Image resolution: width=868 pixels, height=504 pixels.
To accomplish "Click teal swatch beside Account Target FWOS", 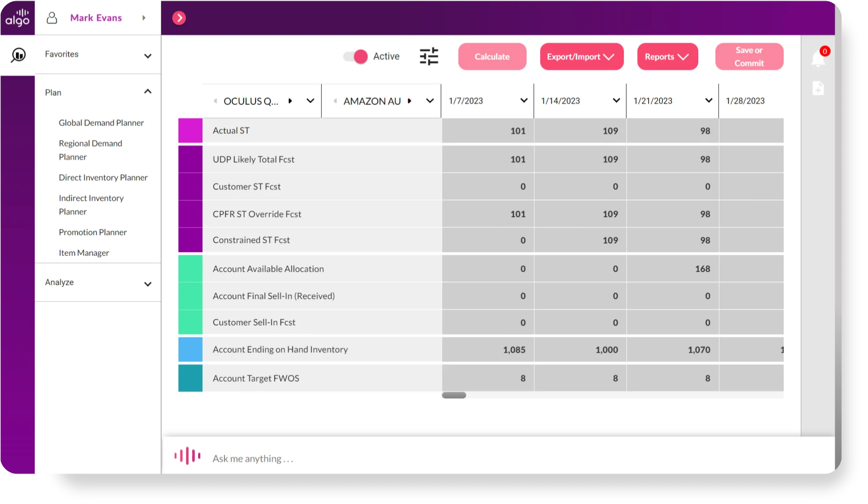I will coord(190,378).
